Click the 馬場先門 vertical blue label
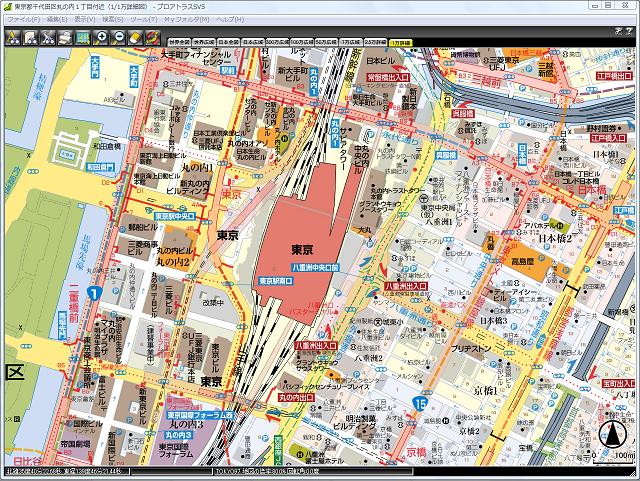640x481 pixels. pyautogui.click(x=62, y=326)
